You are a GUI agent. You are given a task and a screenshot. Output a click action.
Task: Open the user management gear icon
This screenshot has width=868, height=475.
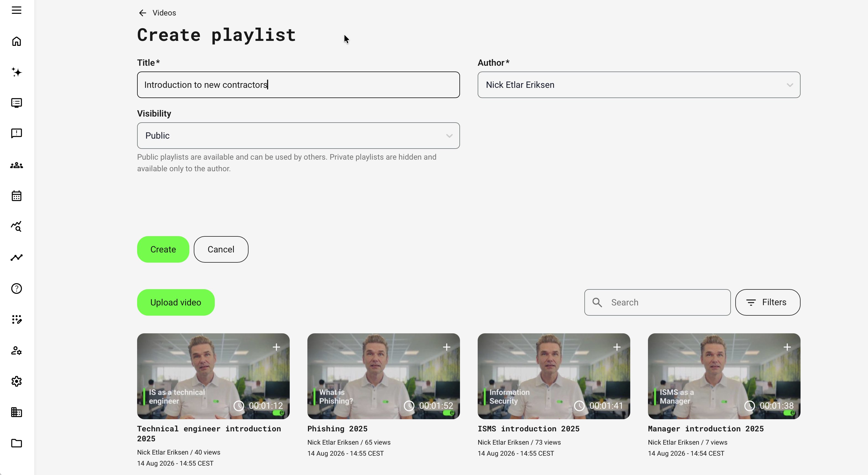click(17, 351)
